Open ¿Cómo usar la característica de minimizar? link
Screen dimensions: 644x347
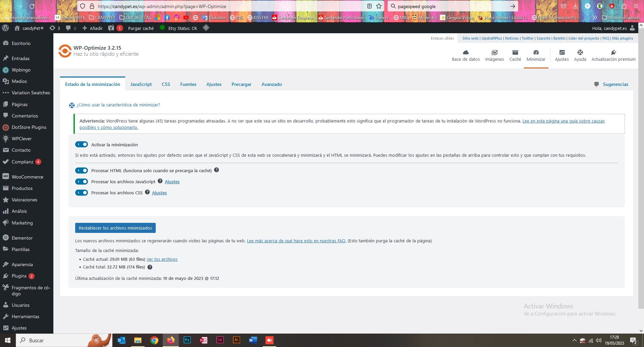click(118, 105)
